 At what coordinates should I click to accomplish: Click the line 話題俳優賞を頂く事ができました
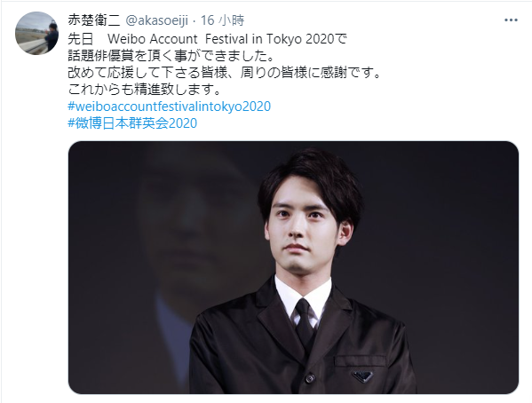point(171,56)
